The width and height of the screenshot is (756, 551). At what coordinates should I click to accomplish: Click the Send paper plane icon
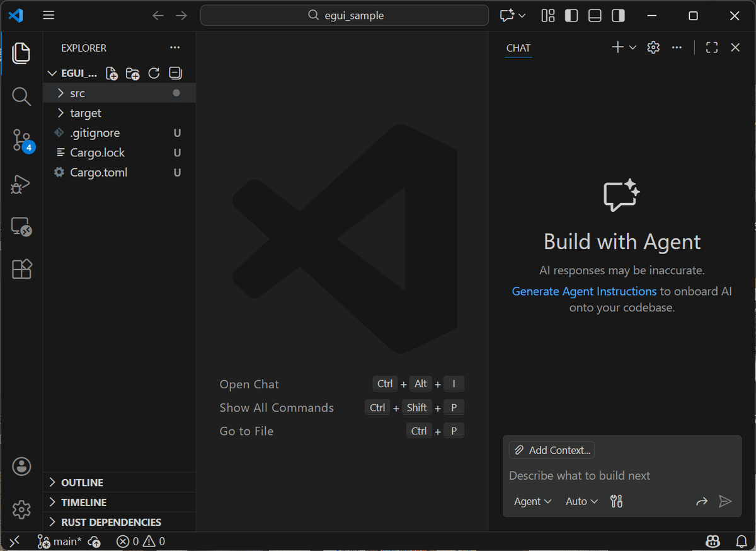725,501
